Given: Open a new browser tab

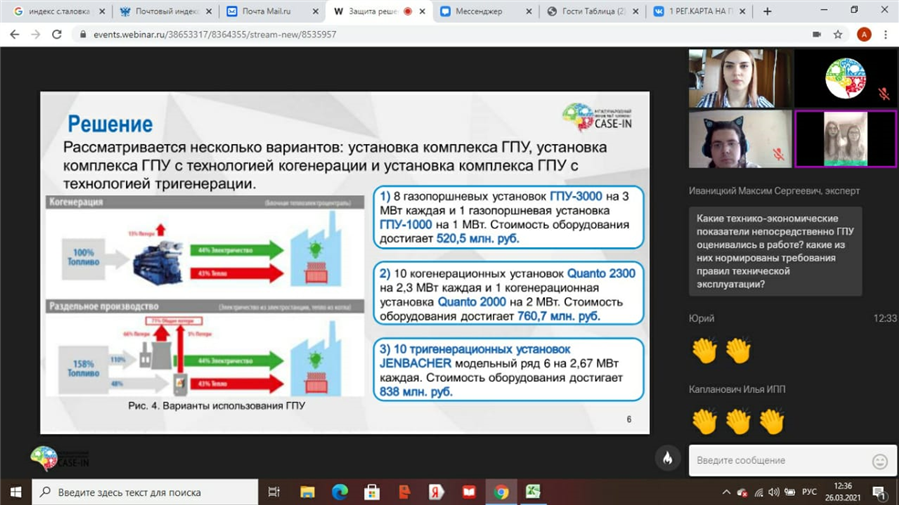Looking at the screenshot, I should [767, 11].
